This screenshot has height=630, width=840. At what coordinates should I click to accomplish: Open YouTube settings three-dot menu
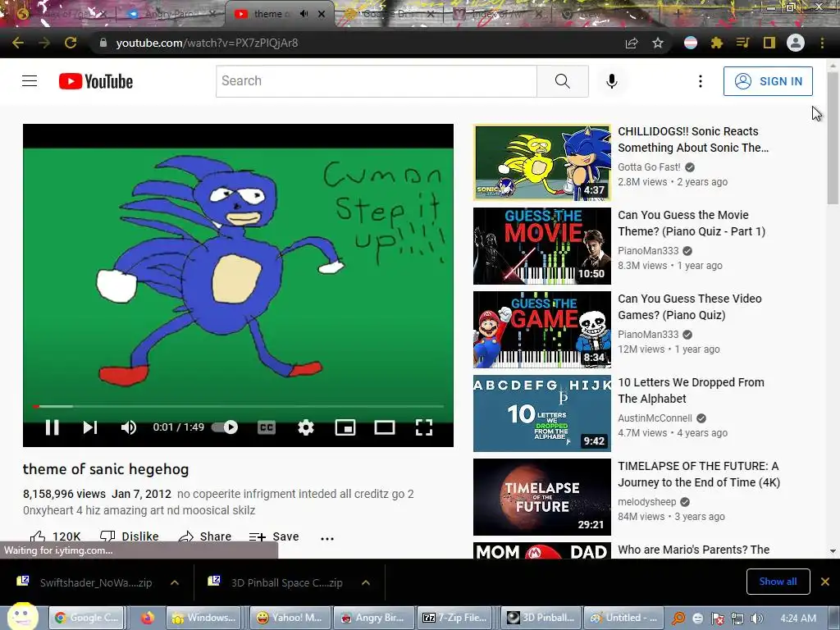(701, 81)
